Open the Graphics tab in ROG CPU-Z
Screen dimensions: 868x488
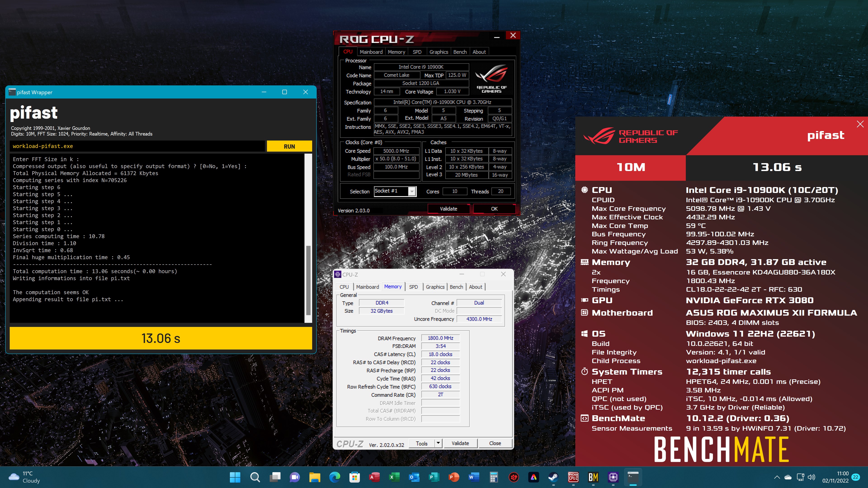click(438, 52)
